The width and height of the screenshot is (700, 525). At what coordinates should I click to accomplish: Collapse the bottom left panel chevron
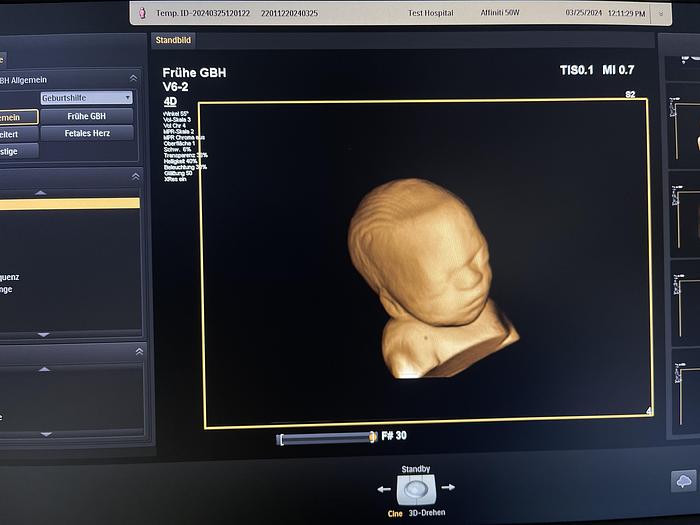tap(139, 352)
